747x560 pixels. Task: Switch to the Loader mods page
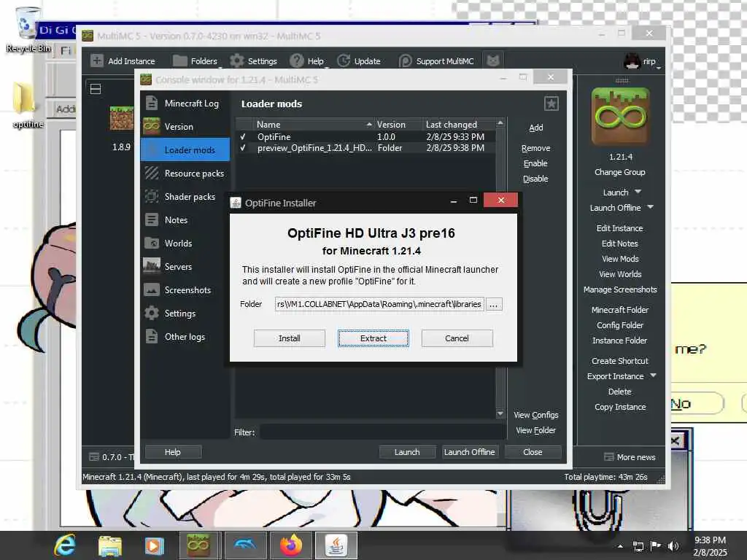click(185, 149)
